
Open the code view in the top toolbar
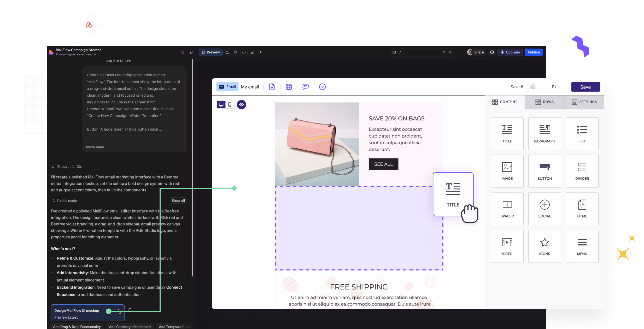(244, 52)
